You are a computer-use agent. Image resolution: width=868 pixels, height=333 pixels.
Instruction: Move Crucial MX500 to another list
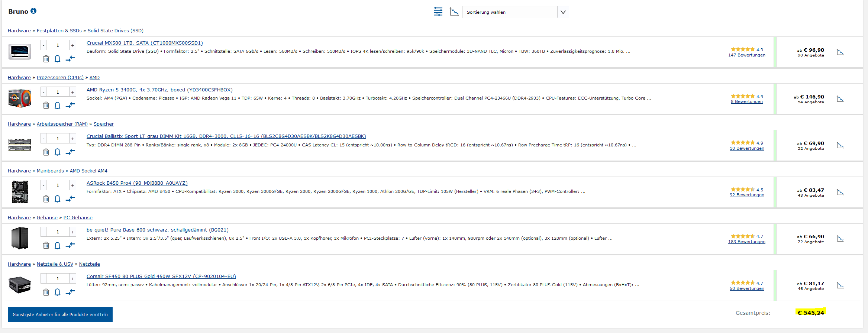(x=70, y=59)
